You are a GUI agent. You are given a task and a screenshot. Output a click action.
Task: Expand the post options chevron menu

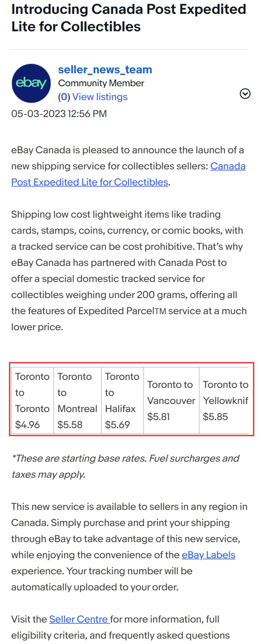pyautogui.click(x=245, y=94)
